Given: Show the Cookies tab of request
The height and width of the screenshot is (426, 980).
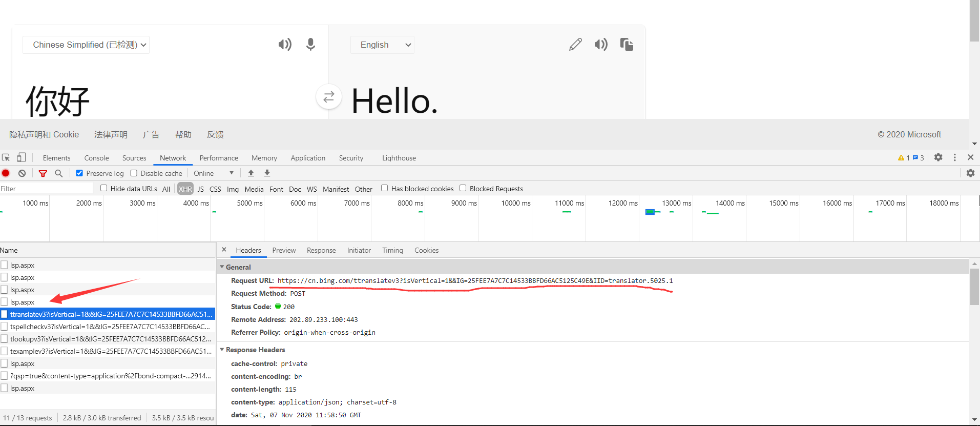Looking at the screenshot, I should (426, 250).
